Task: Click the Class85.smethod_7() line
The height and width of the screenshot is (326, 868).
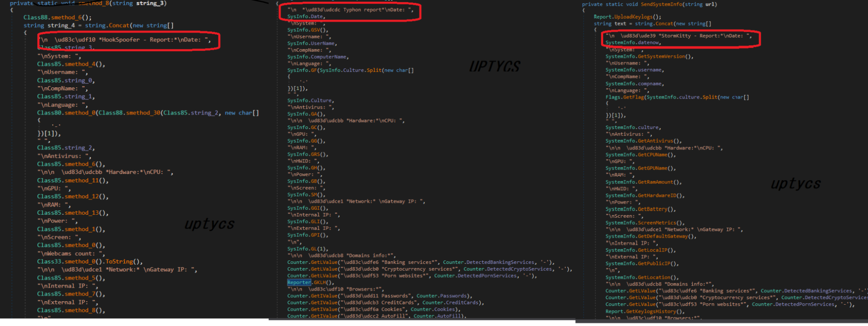Action: pos(71,294)
